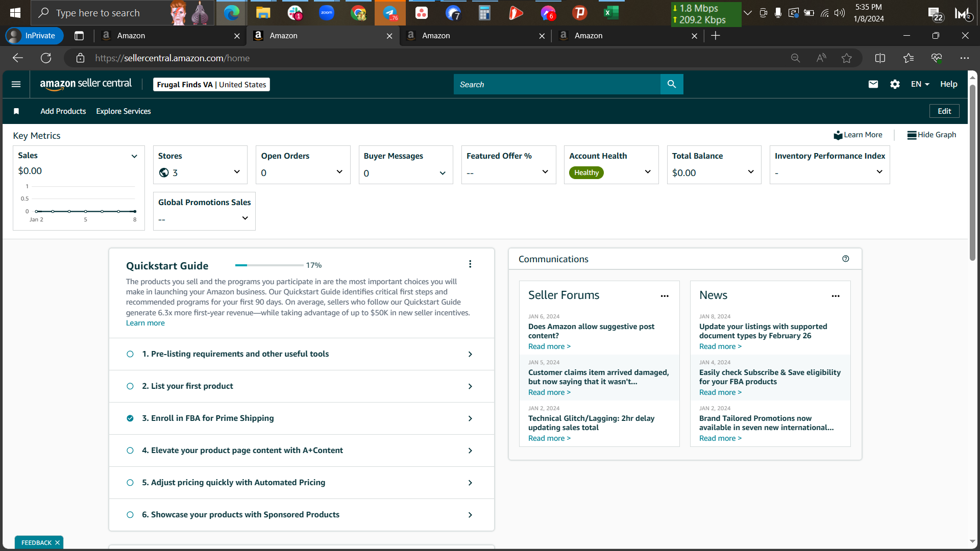
Task: Open Explore Services from navigation bar
Action: [x=124, y=111]
